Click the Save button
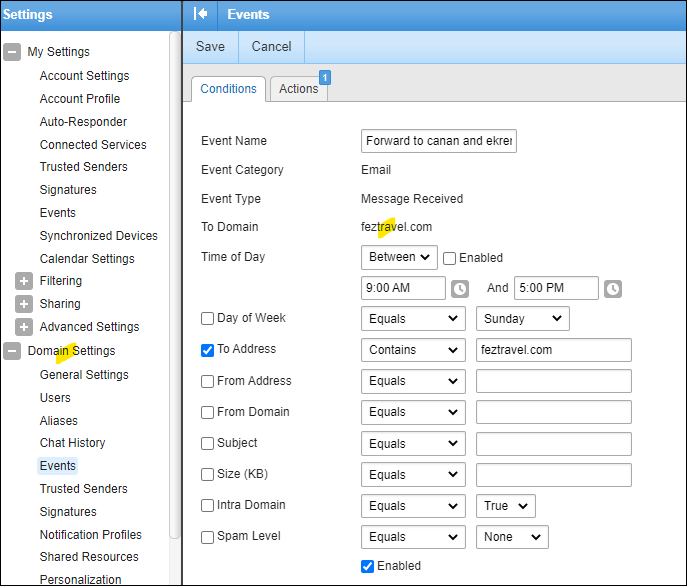This screenshot has width=687, height=586. pos(210,47)
